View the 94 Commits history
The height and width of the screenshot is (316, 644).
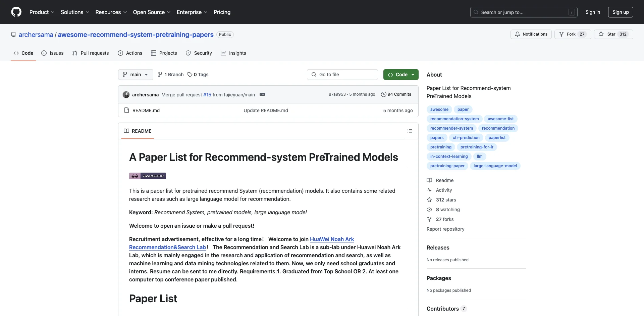click(x=396, y=94)
